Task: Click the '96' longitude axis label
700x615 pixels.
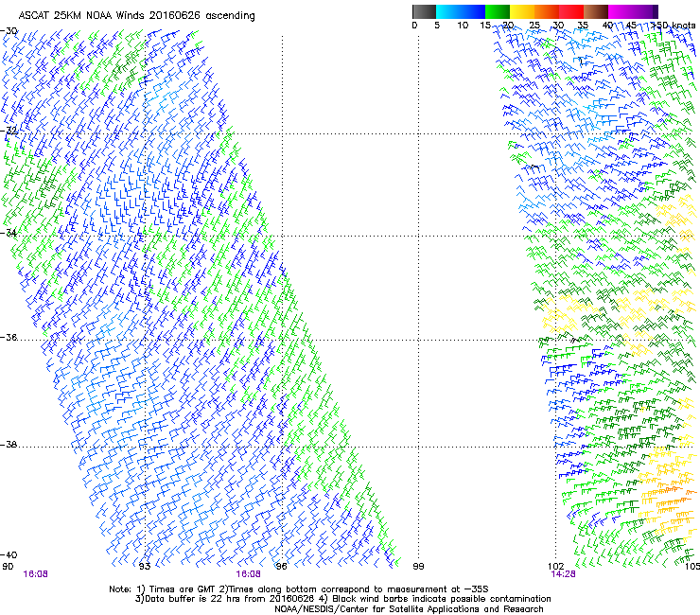Action: 281,567
